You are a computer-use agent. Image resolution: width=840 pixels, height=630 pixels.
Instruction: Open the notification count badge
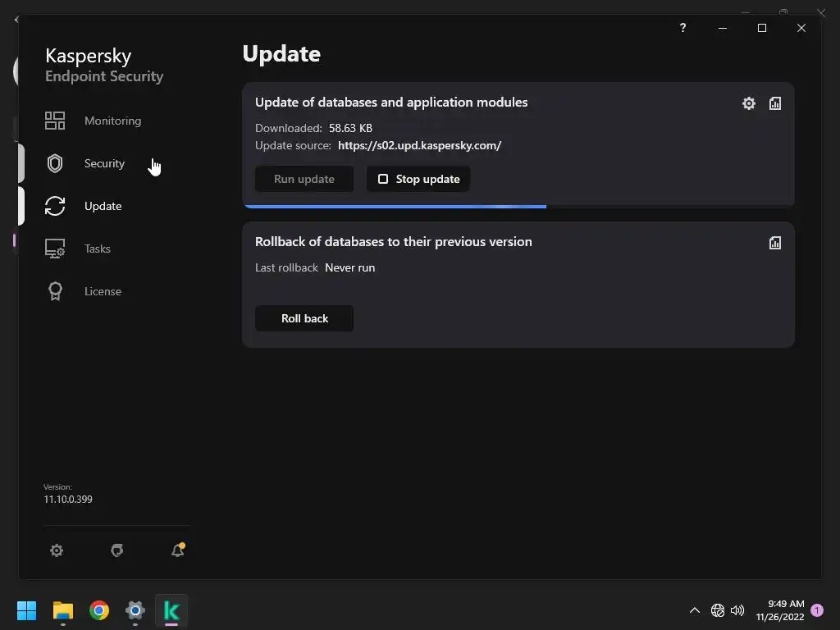[x=817, y=610]
